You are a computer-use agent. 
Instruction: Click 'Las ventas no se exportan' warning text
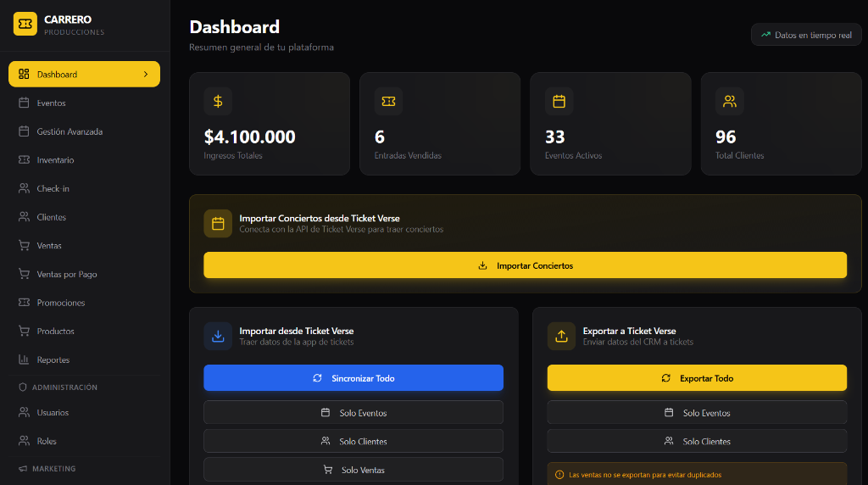[x=645, y=475]
